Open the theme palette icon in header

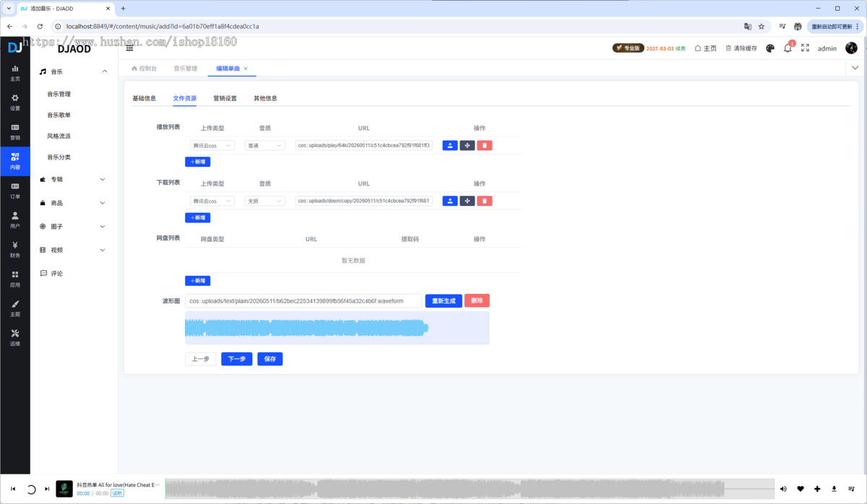coord(770,48)
